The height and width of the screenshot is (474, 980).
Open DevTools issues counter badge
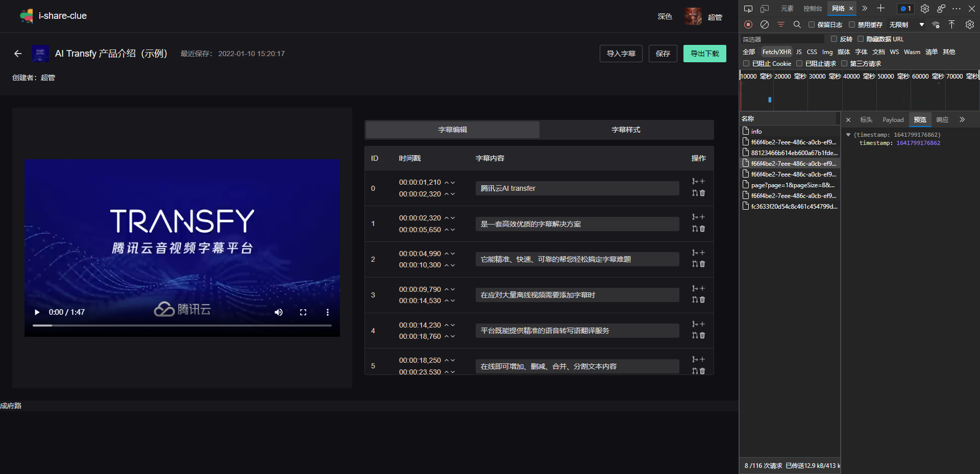click(905, 9)
